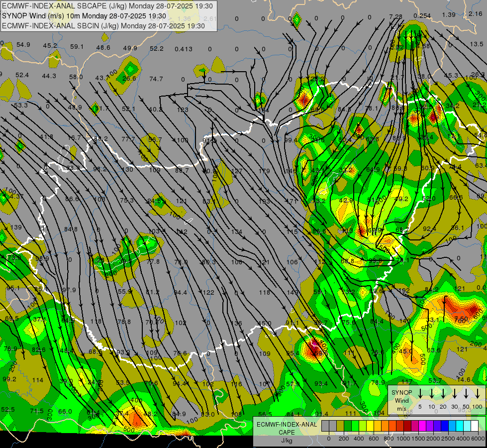Click the '0.254' value near top right
The height and width of the screenshot is (448, 487).
pyautogui.click(x=422, y=16)
